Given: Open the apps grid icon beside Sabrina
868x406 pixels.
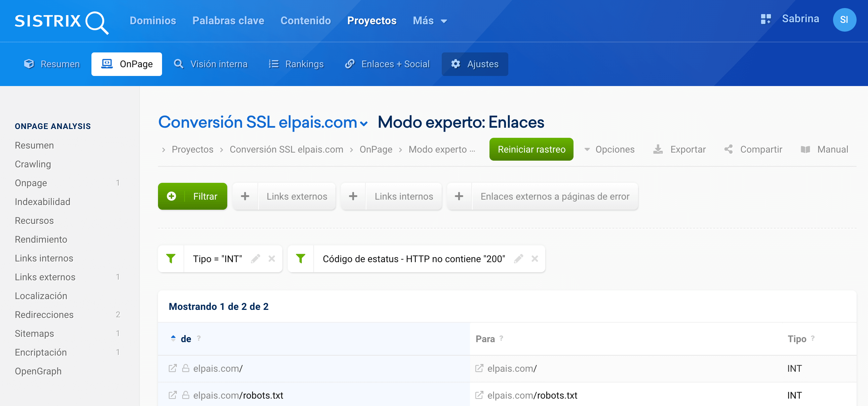Looking at the screenshot, I should (765, 19).
